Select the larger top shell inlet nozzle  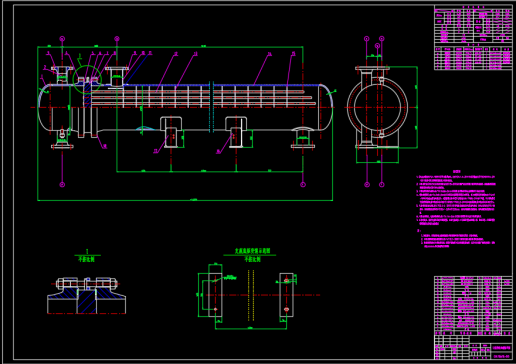coord(117,77)
